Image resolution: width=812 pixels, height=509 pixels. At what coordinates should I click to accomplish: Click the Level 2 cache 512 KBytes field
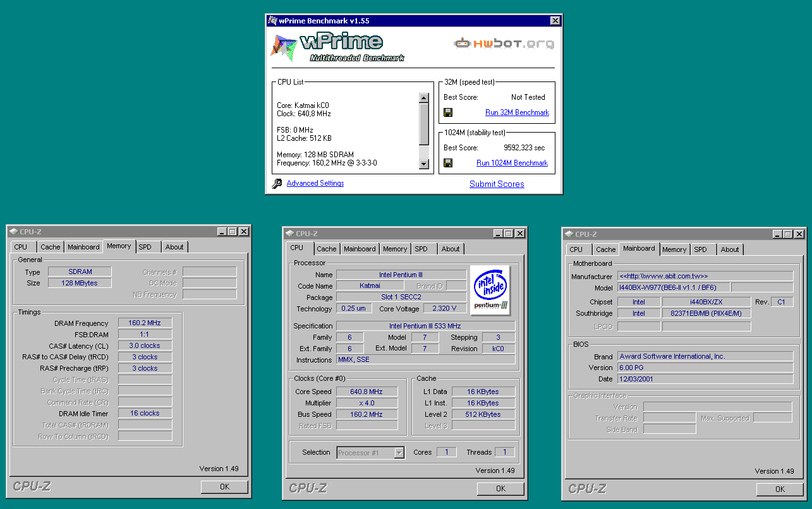coord(483,414)
